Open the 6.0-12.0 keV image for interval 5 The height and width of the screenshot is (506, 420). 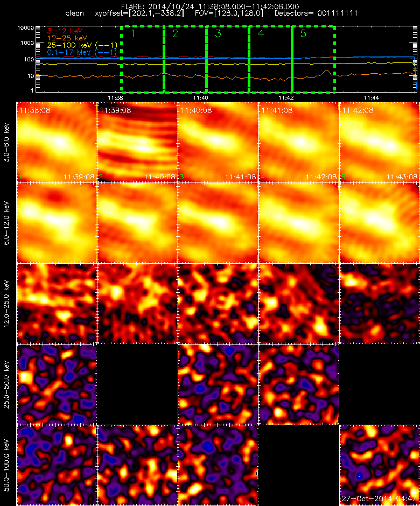[379, 223]
